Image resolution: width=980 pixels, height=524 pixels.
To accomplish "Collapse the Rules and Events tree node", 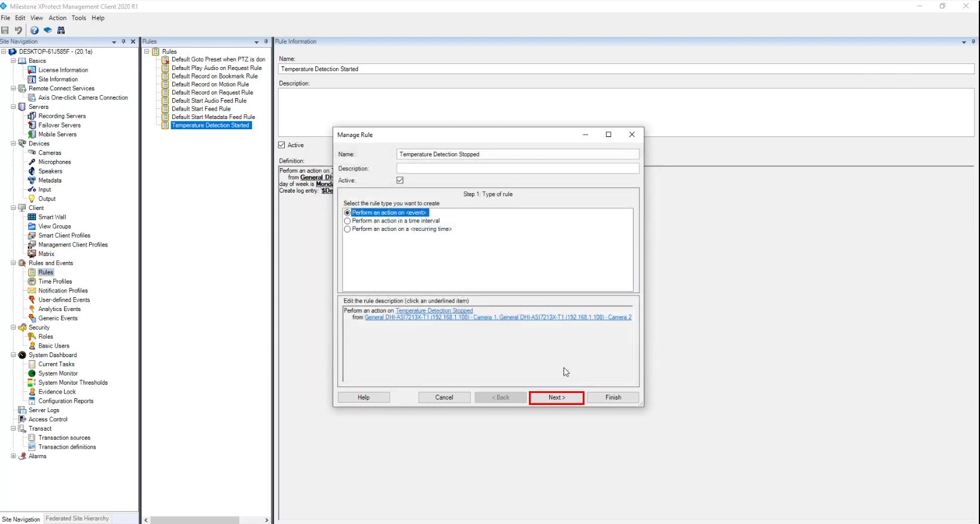I will [x=13, y=263].
